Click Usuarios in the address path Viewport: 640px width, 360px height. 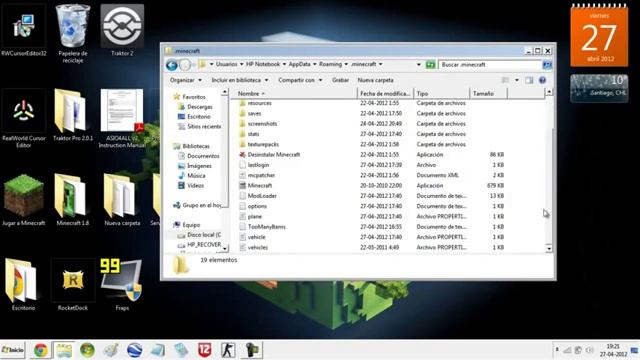pyautogui.click(x=226, y=64)
